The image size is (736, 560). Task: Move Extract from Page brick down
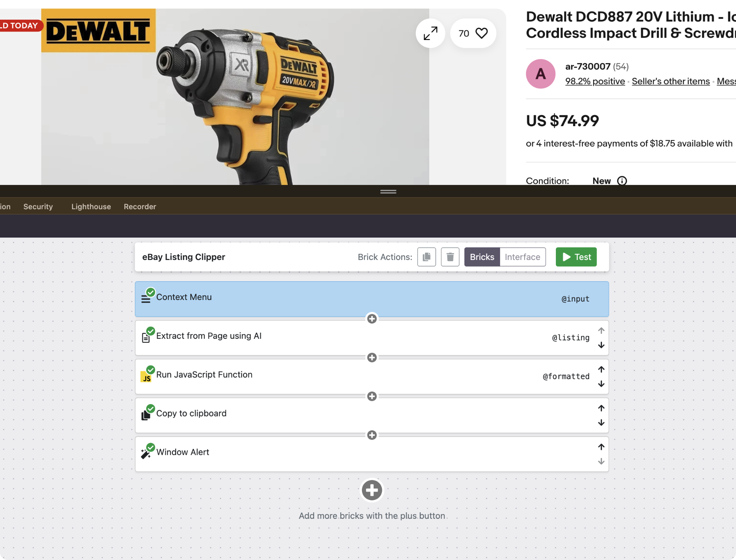pyautogui.click(x=601, y=345)
